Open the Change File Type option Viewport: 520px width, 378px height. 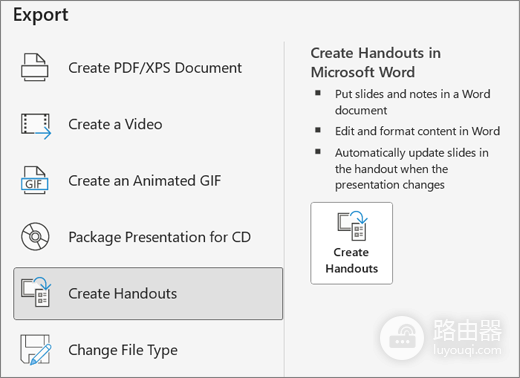click(x=148, y=350)
